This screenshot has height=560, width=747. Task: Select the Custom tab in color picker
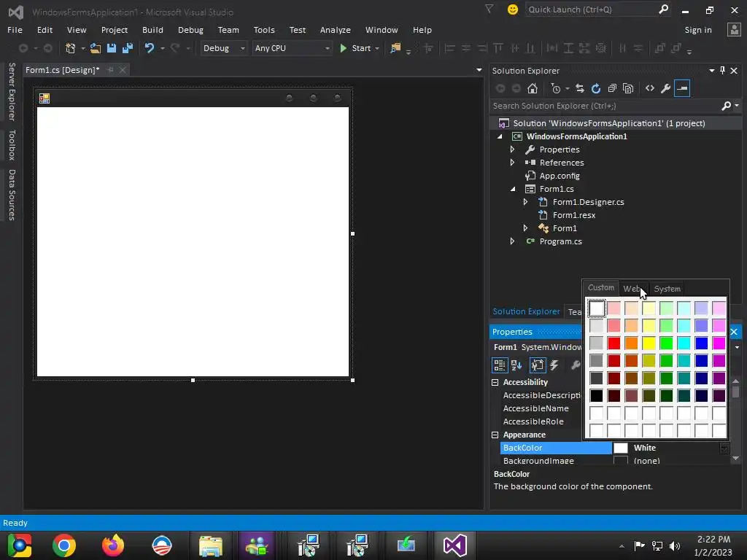pyautogui.click(x=601, y=287)
